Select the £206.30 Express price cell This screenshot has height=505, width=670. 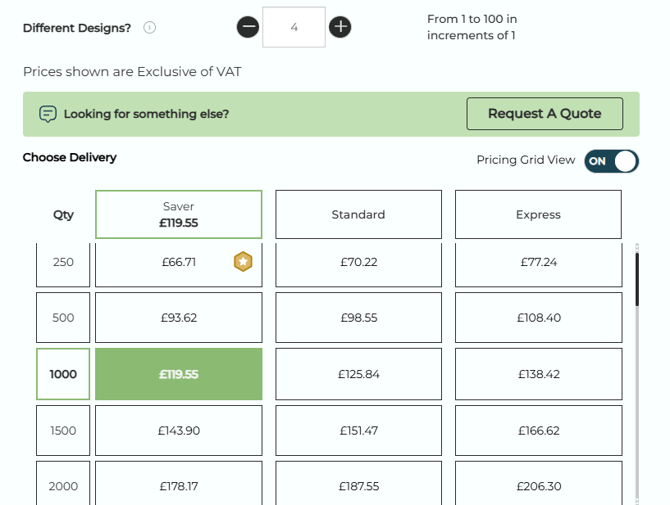538,484
